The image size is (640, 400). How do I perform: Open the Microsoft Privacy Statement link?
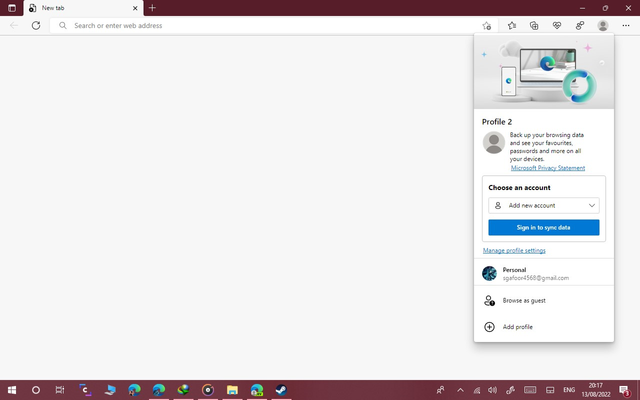point(548,168)
